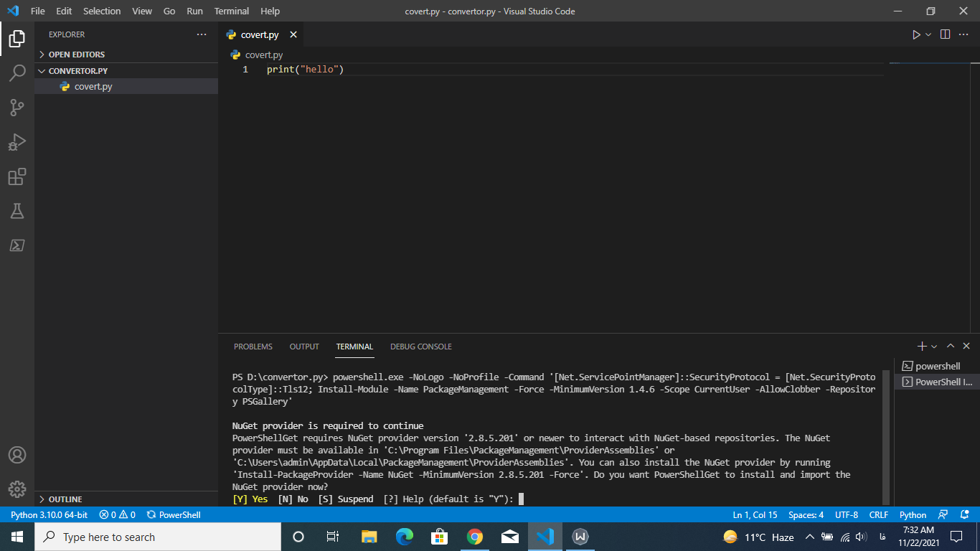Click the Windows taskbar search box

pos(158,537)
